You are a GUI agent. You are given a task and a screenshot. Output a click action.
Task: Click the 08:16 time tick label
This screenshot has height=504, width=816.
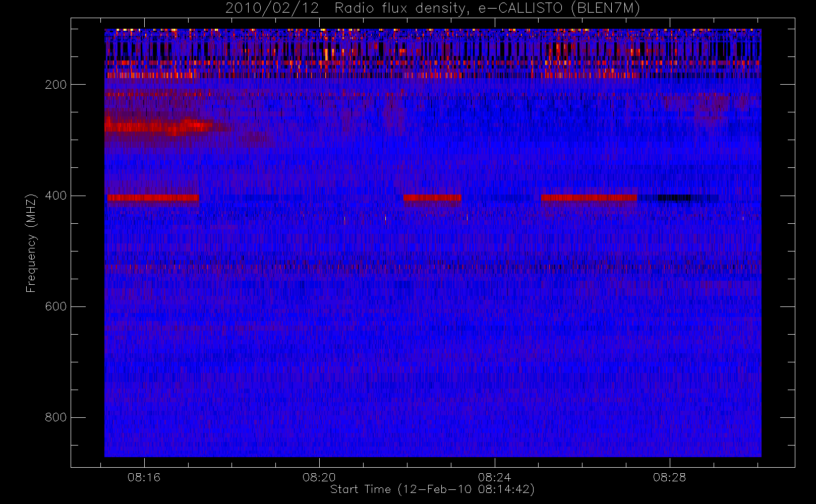click(x=144, y=477)
